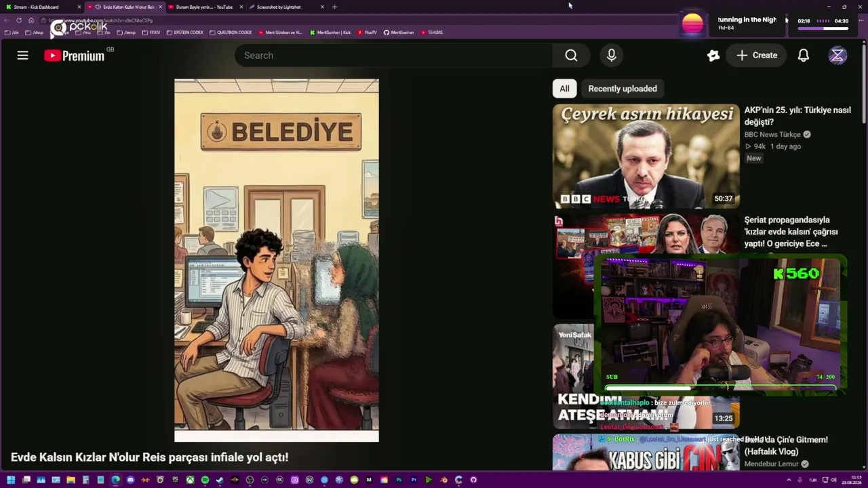Launch Discord from the taskbar
Screen dimensions: 868x488
point(130,480)
